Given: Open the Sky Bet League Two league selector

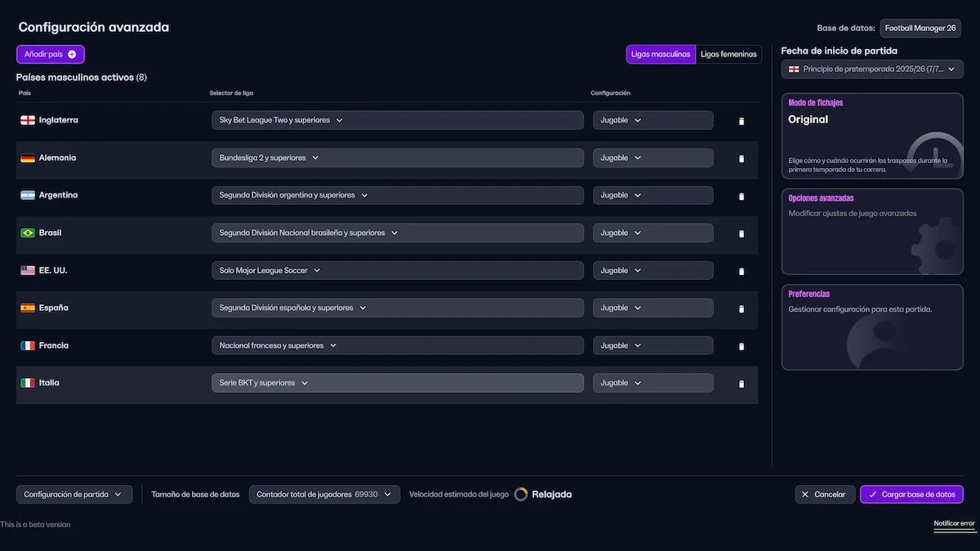Looking at the screenshot, I should [x=398, y=120].
